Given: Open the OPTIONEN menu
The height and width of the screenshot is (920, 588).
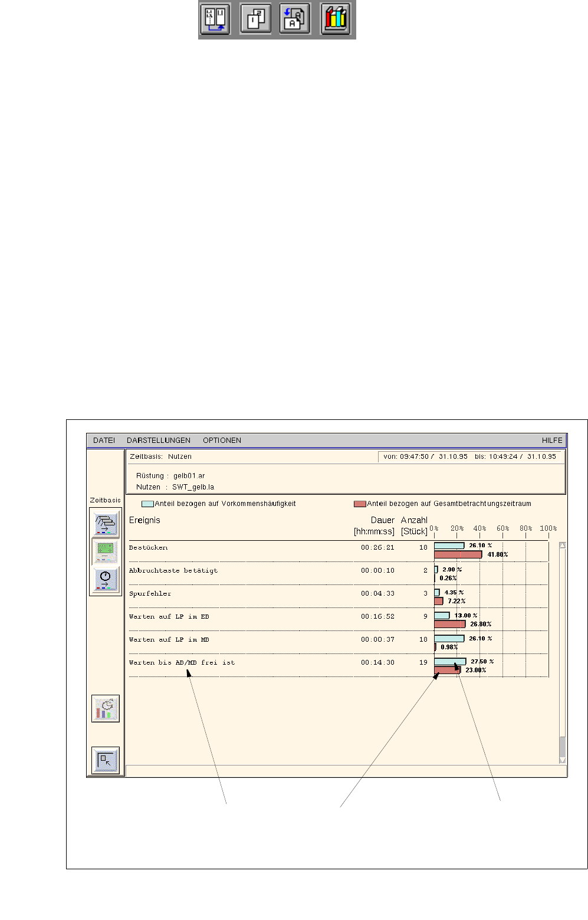Looking at the screenshot, I should pyautogui.click(x=222, y=441).
